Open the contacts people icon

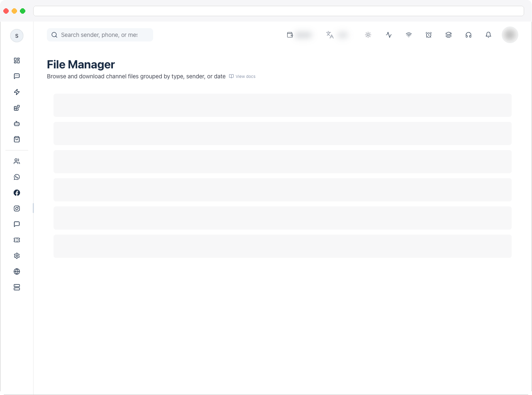(x=17, y=161)
